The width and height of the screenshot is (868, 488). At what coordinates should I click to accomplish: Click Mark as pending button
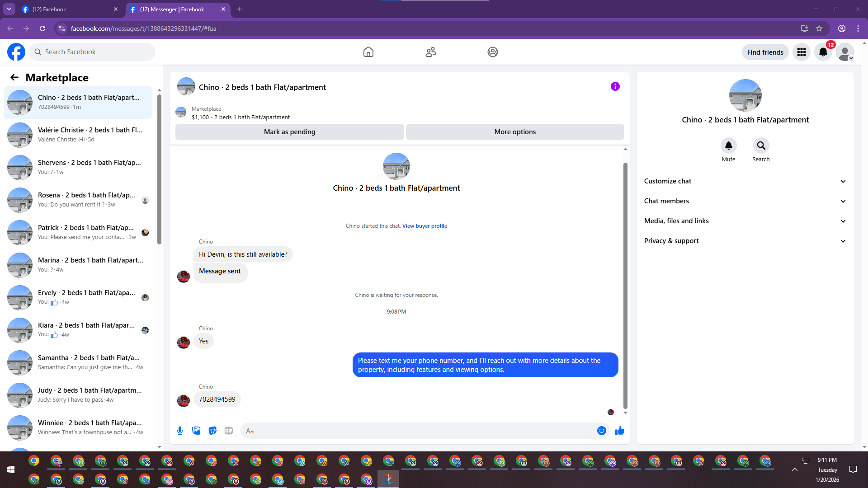coord(290,132)
